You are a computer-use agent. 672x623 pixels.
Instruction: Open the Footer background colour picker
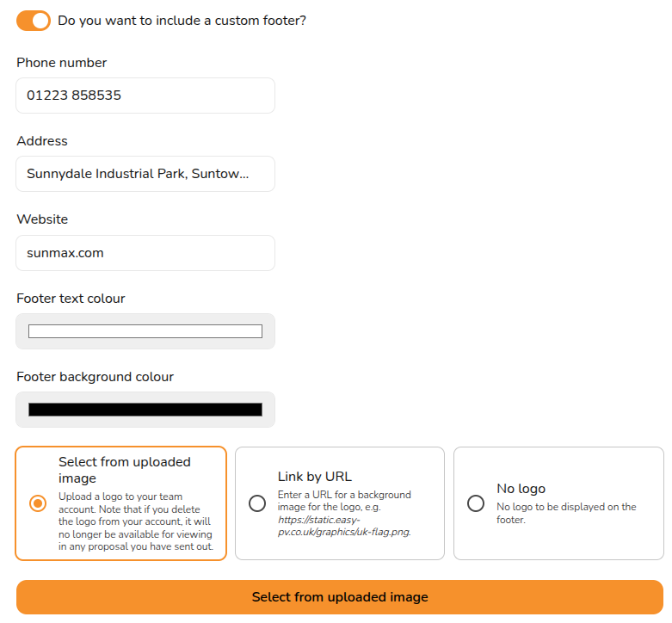click(145, 410)
